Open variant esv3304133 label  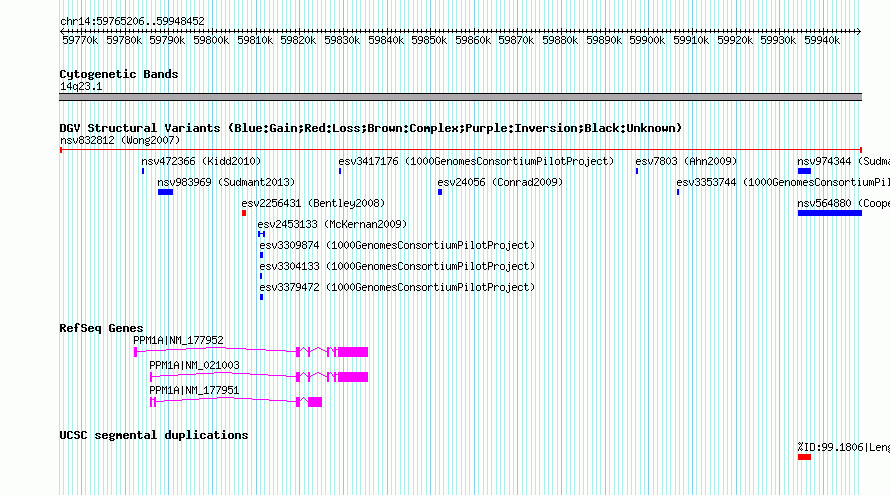pyautogui.click(x=397, y=266)
